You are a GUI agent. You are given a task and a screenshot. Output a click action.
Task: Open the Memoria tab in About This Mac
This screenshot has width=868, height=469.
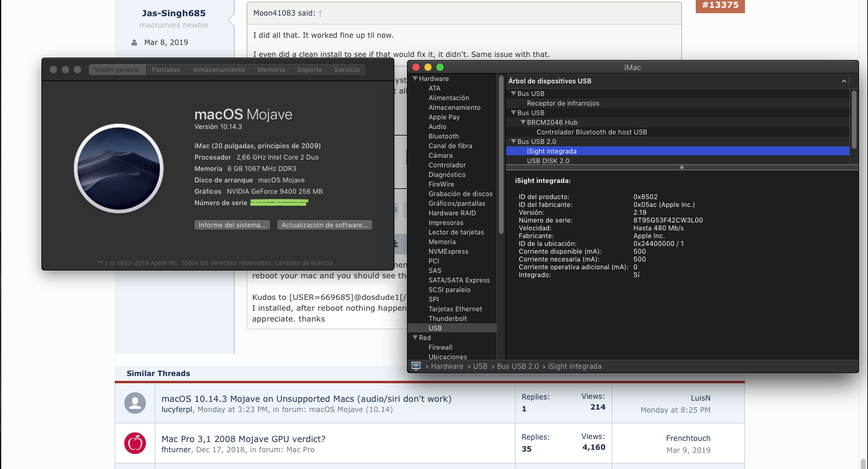click(271, 70)
